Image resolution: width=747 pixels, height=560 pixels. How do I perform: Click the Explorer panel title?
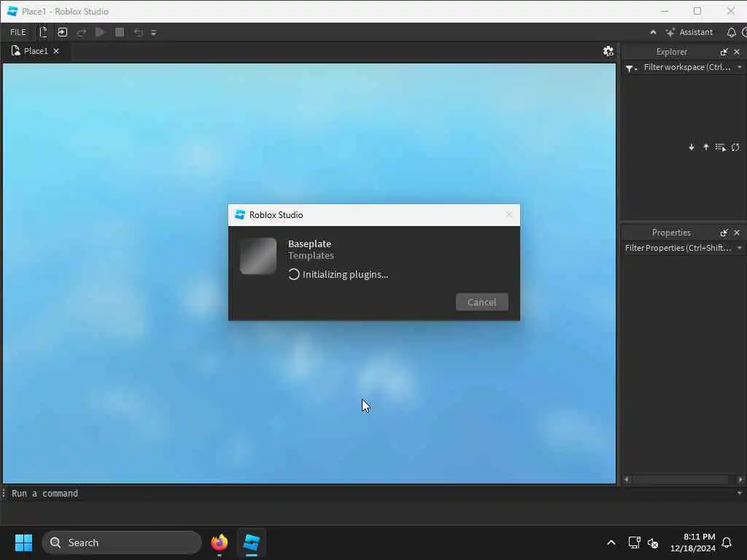click(x=671, y=52)
